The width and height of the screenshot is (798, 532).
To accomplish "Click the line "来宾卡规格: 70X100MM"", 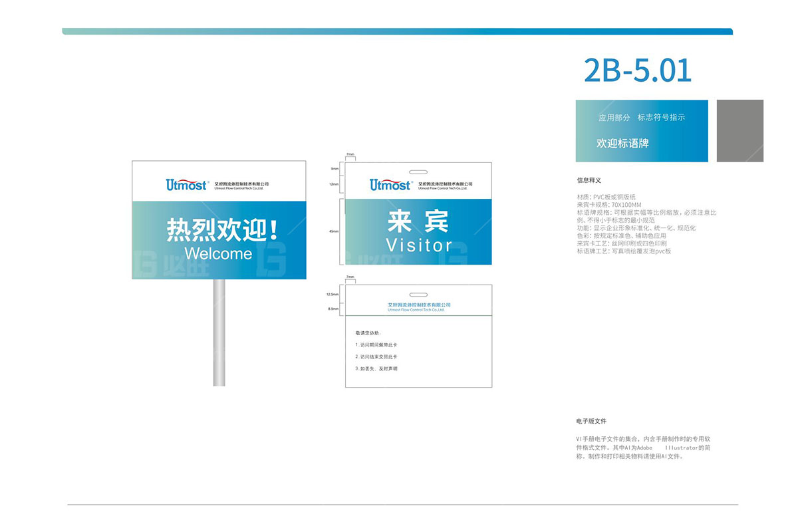I will pos(609,205).
